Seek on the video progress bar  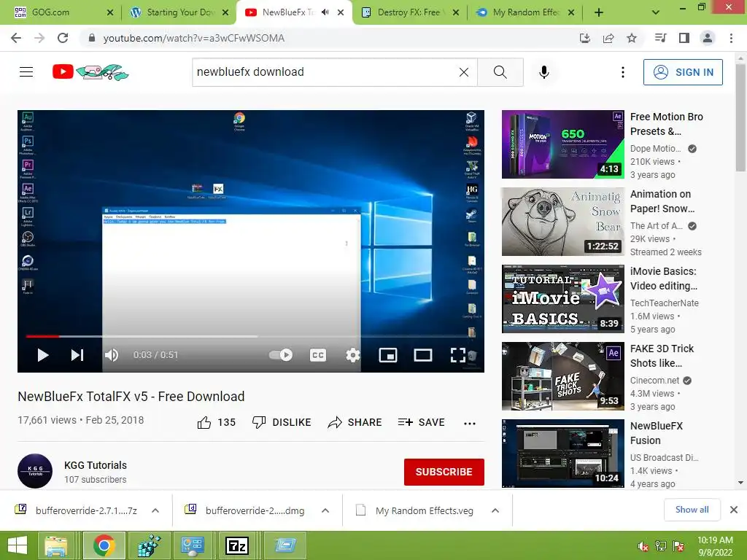[251, 336]
